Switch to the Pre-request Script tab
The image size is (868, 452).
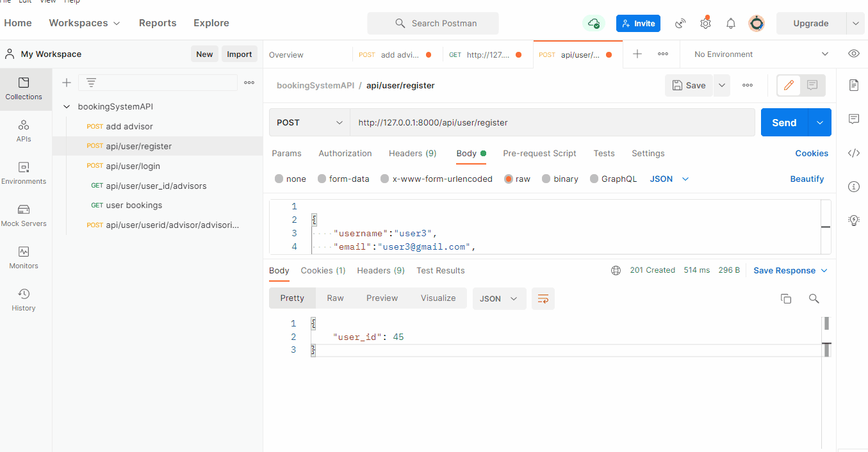click(x=539, y=154)
